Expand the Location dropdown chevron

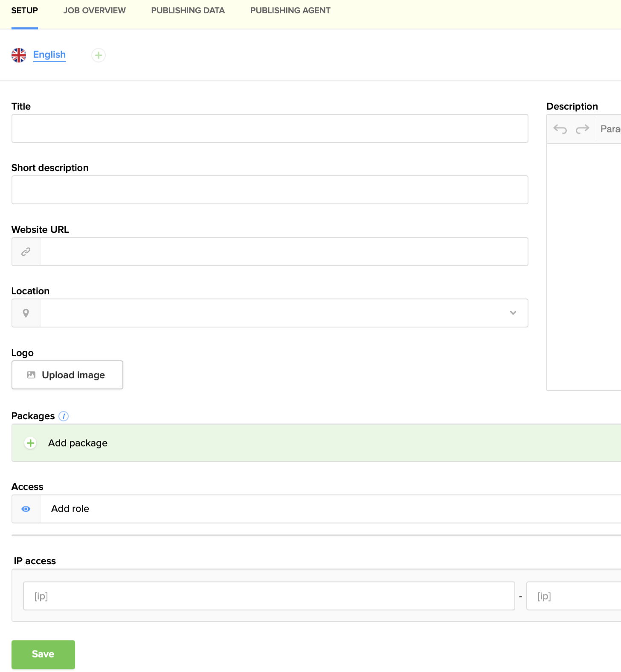click(x=513, y=313)
